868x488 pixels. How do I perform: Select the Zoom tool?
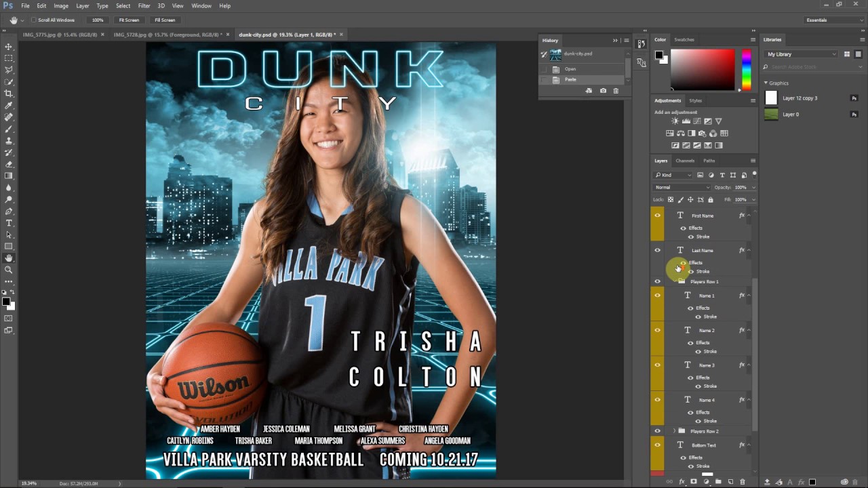tap(9, 269)
